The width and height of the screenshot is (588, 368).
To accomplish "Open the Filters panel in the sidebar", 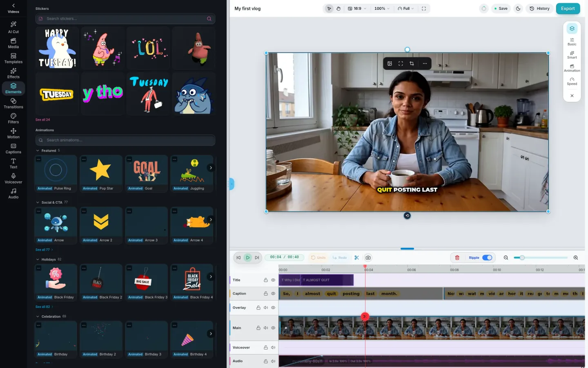I will (x=13, y=118).
